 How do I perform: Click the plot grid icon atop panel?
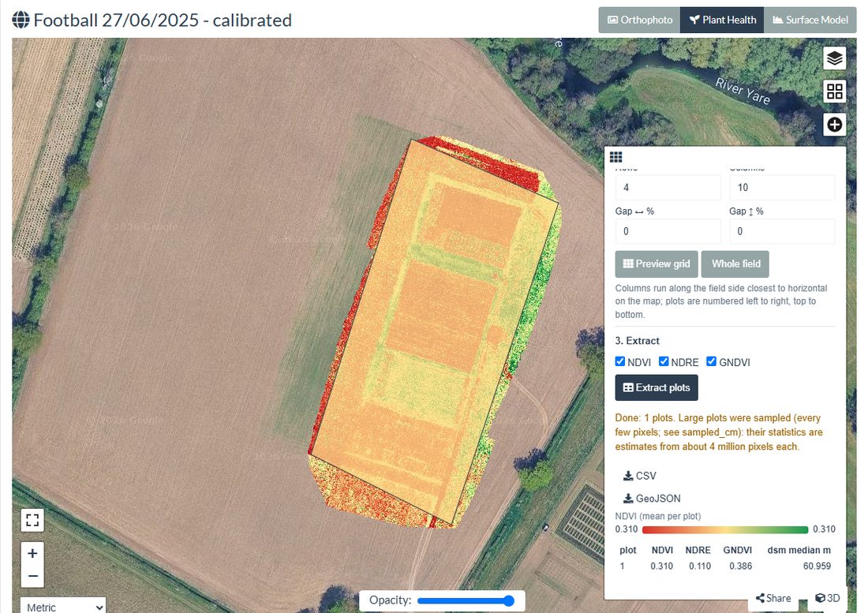(x=615, y=157)
